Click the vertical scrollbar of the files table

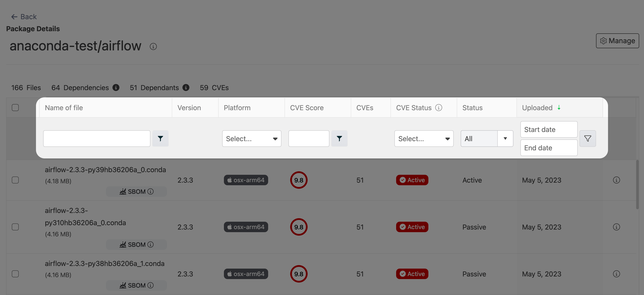coord(637,184)
